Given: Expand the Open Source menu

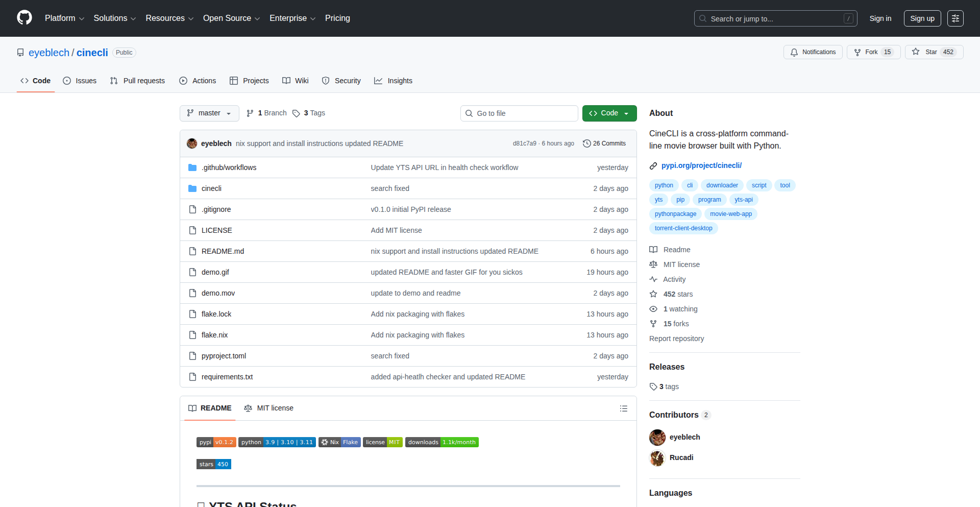Looking at the screenshot, I should [x=231, y=18].
